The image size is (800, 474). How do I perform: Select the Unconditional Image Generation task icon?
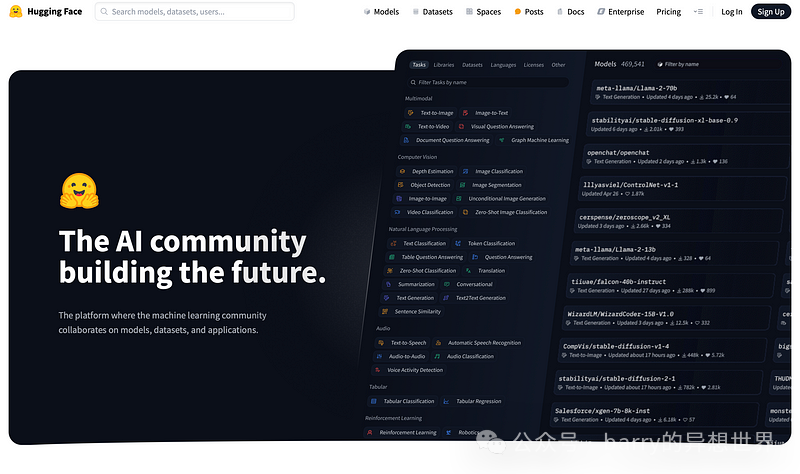[459, 198]
